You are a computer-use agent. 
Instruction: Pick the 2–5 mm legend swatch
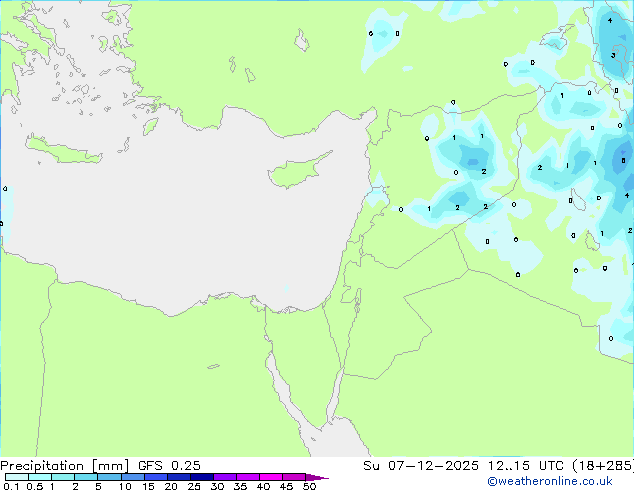(x=86, y=477)
